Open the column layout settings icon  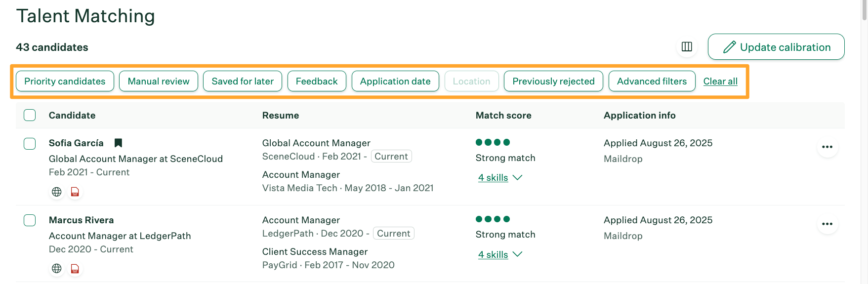click(x=687, y=47)
